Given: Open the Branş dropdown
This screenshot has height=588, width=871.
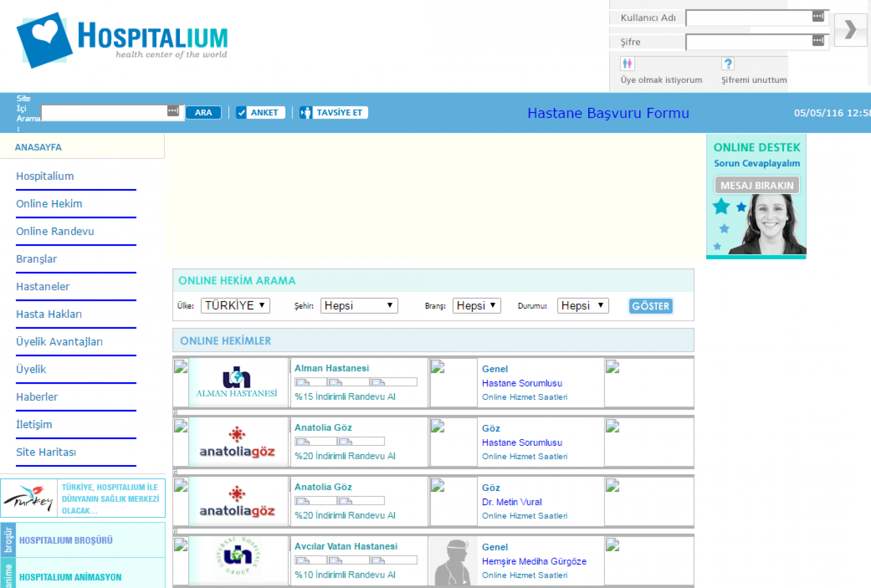Looking at the screenshot, I should coord(476,306).
